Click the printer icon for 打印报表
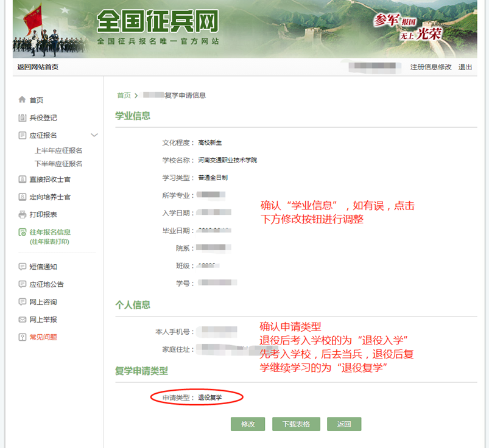Viewport: 489px width, 448px height. tap(21, 214)
